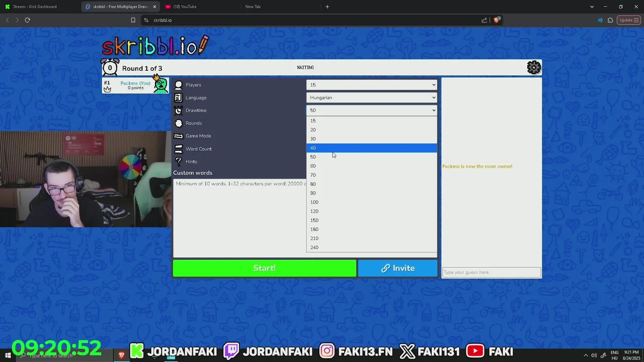Click the Language settings icon
The image size is (644, 362).
coord(178,98)
